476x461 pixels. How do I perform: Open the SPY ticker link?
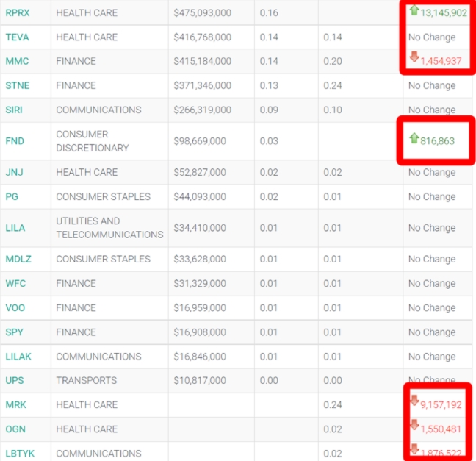(14, 332)
